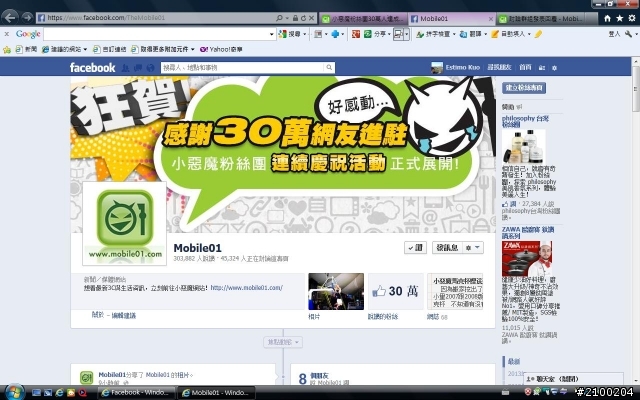Viewport: 640px width, 400px height.
Task: Switch to Mobile01 - Windo... taskbar window
Action: (216, 393)
